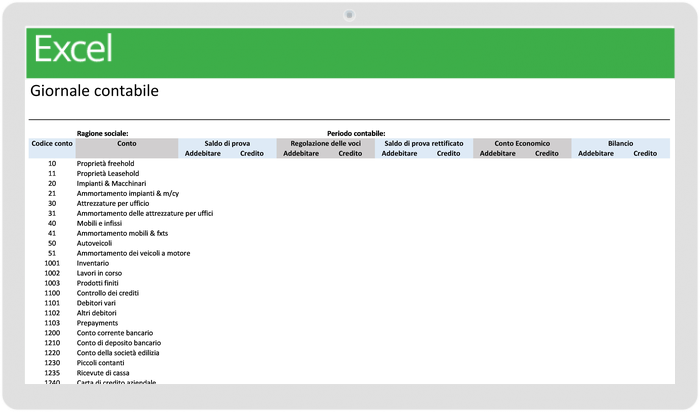Click the 'Ragione sociale:' label
This screenshot has height=412, width=700.
(103, 133)
